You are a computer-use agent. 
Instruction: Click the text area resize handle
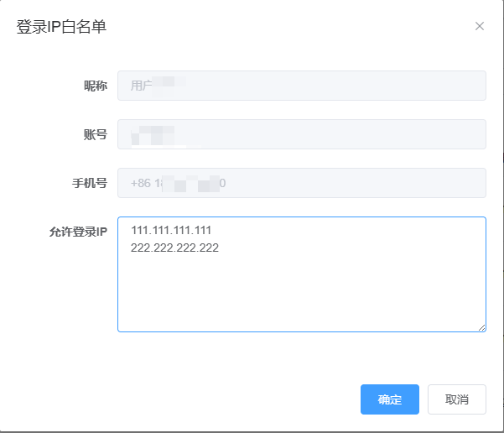click(x=481, y=327)
